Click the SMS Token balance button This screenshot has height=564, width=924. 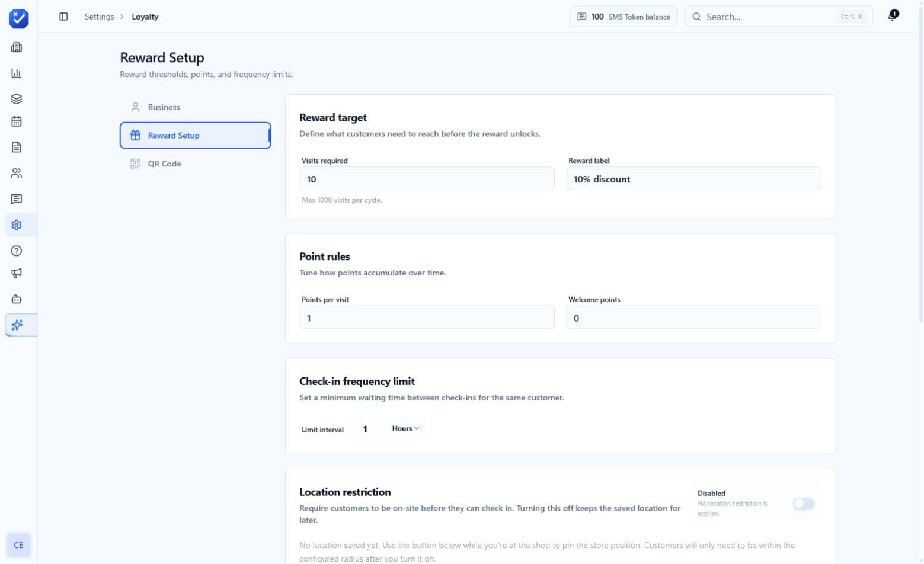pos(624,17)
